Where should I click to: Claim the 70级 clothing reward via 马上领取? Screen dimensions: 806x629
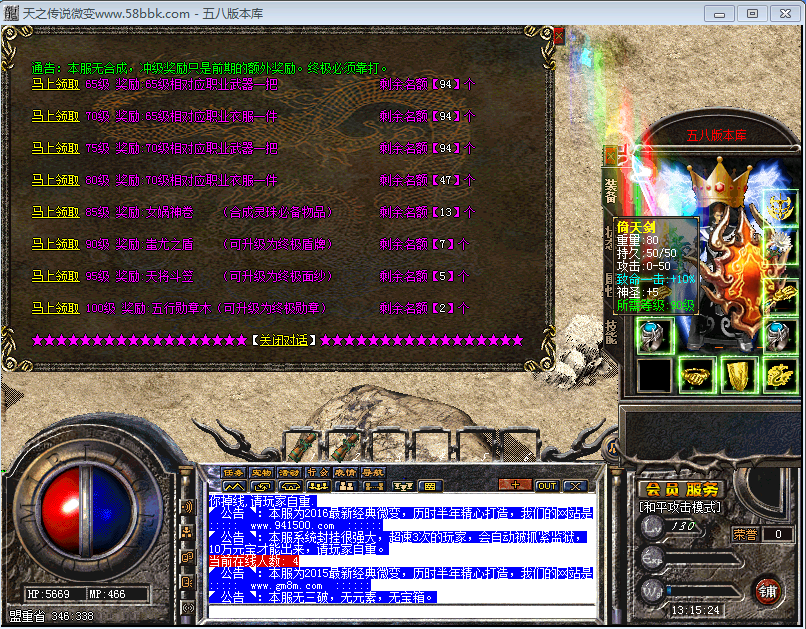(x=56, y=116)
